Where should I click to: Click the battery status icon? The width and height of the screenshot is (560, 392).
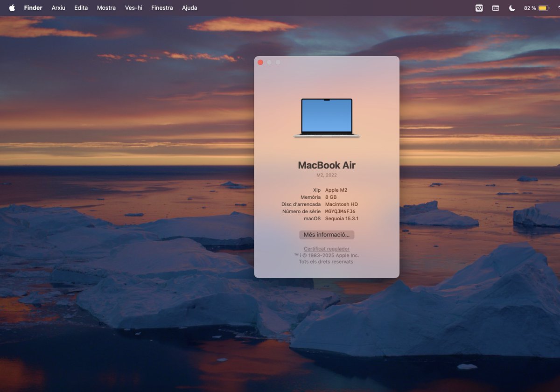click(x=544, y=8)
